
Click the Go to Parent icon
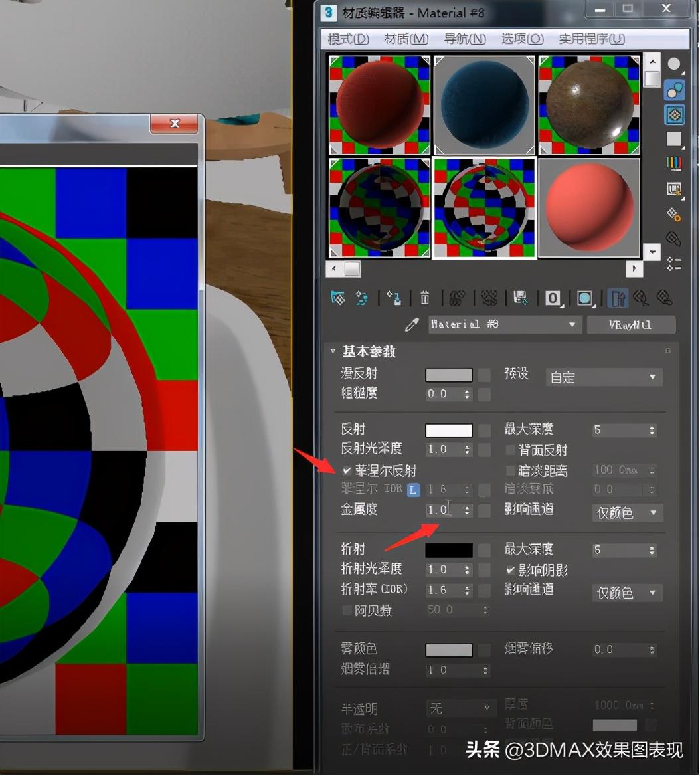click(x=641, y=298)
